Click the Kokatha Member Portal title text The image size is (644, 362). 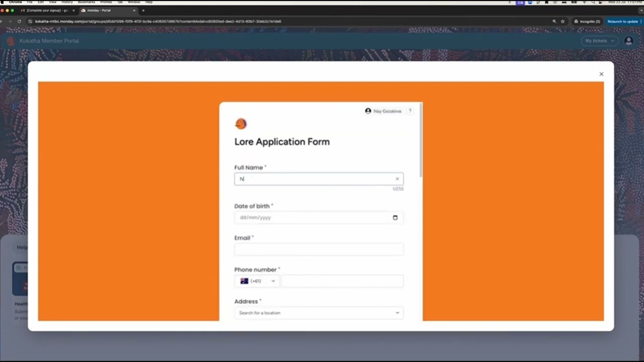(x=49, y=41)
